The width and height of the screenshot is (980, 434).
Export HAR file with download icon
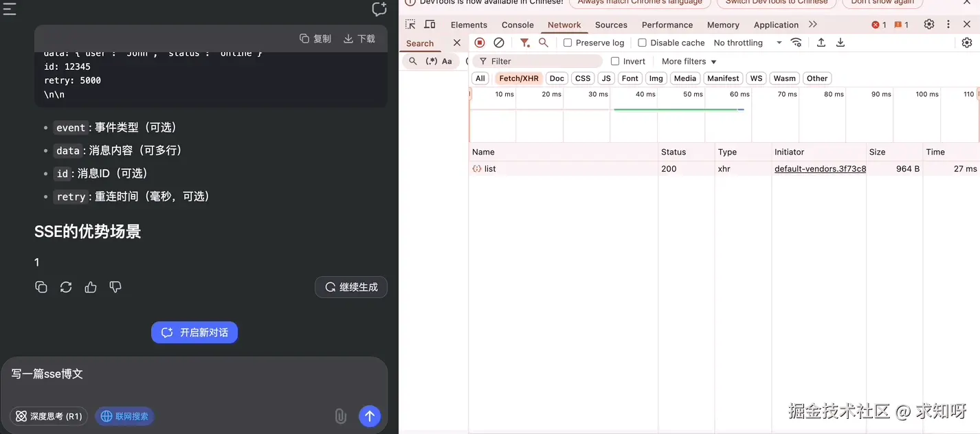click(x=840, y=43)
